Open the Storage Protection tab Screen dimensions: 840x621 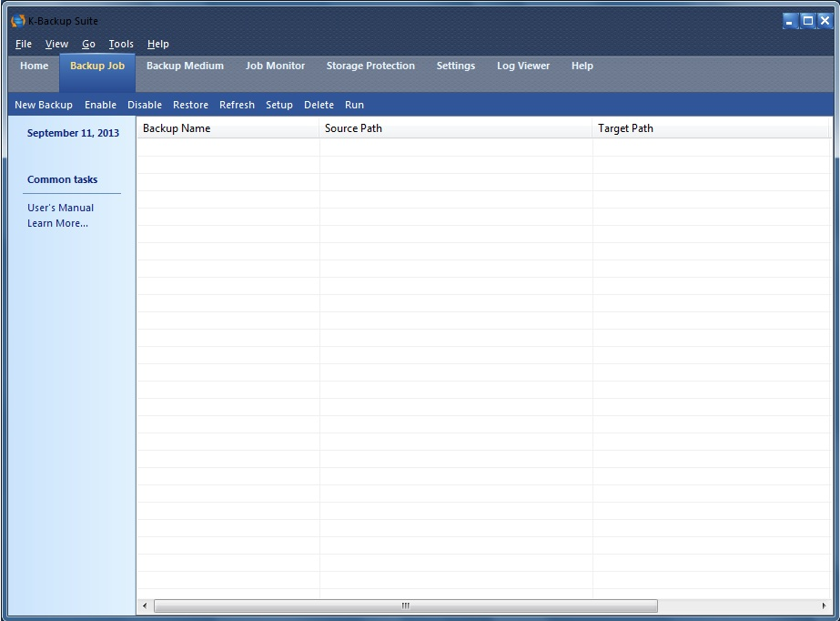(x=370, y=66)
